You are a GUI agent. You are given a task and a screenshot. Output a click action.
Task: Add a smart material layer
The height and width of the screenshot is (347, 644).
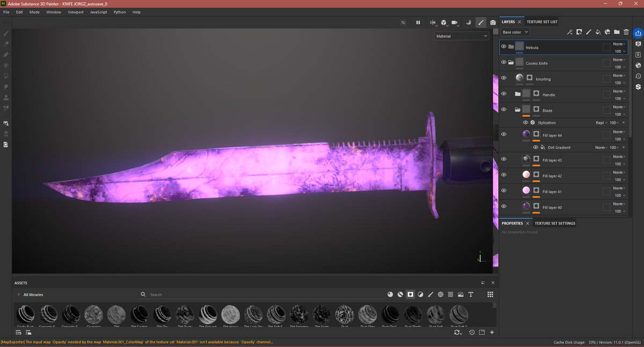click(608, 32)
